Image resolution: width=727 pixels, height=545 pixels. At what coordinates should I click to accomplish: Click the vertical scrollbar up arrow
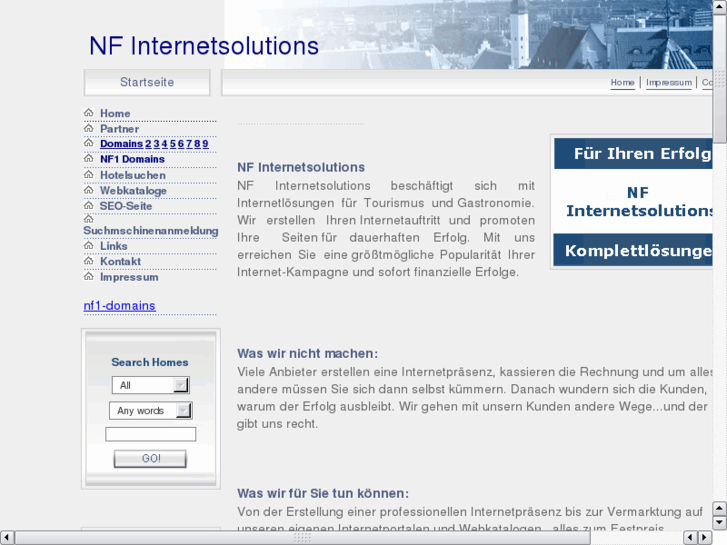click(x=720, y=6)
